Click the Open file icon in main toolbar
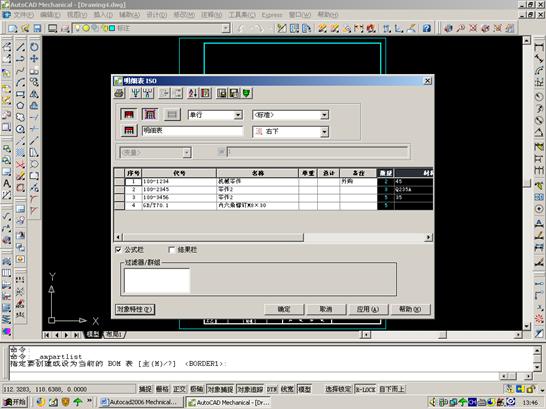 pos(25,29)
